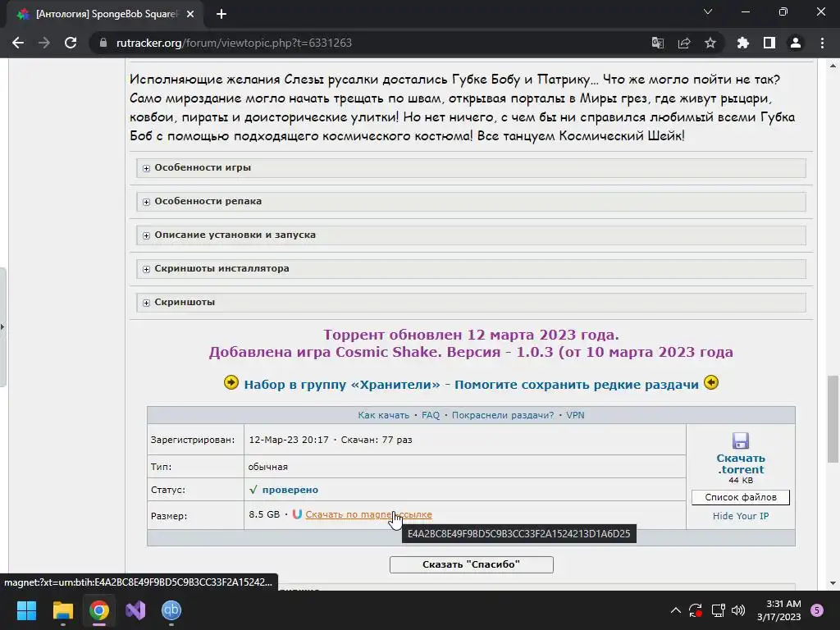Bookmark this page with the star icon
The height and width of the screenshot is (630, 840).
710,43
